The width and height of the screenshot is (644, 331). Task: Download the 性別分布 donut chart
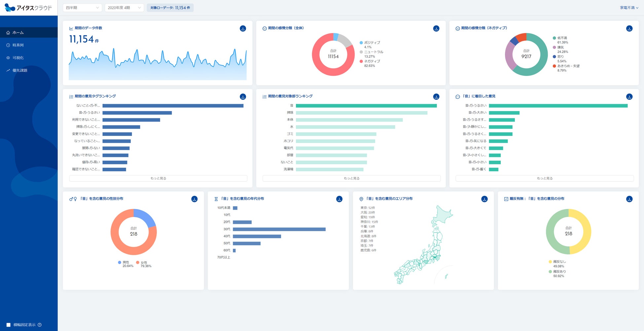pos(194,199)
